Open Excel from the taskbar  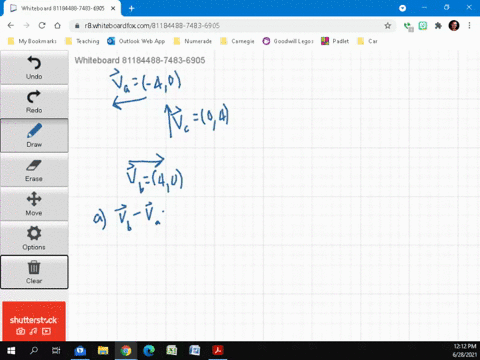pyautogui.click(x=172, y=351)
